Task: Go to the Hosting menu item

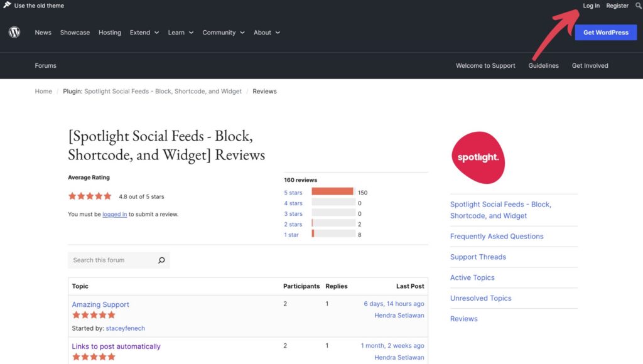Action: click(x=109, y=32)
